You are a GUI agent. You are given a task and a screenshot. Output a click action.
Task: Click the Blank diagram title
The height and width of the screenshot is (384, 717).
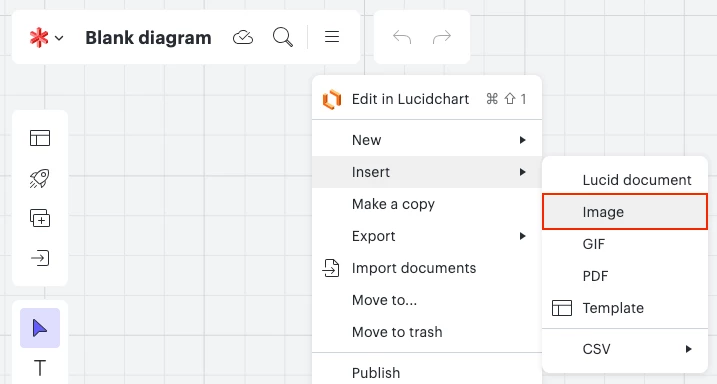coord(148,37)
